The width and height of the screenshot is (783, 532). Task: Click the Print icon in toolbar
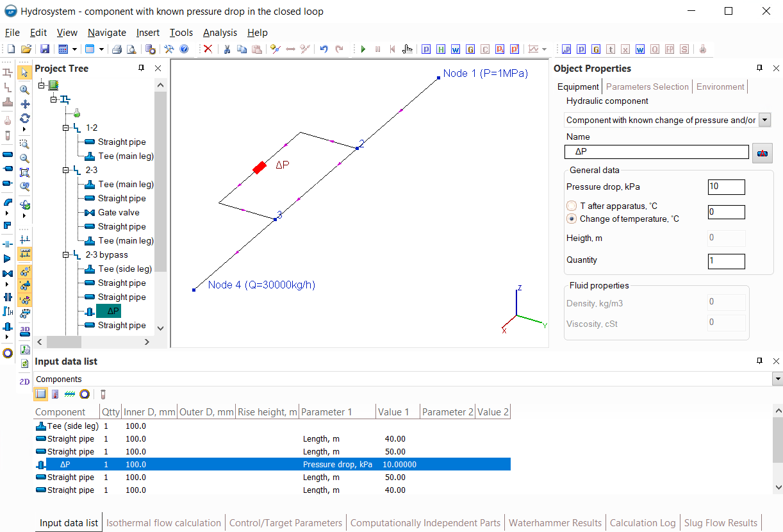click(117, 49)
